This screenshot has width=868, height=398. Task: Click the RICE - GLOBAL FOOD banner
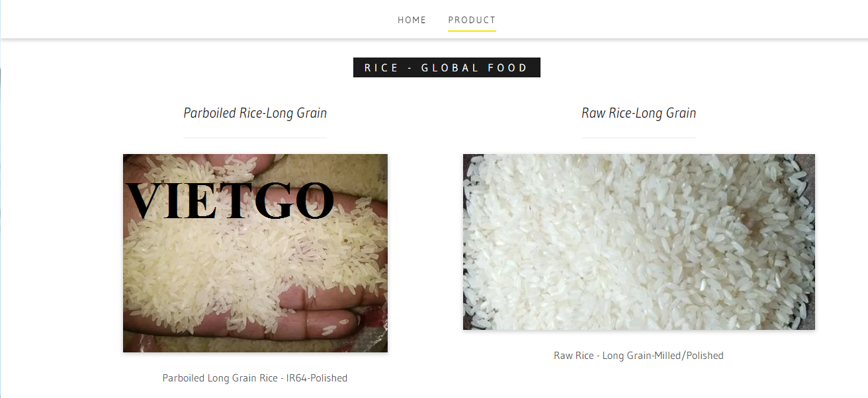[447, 67]
